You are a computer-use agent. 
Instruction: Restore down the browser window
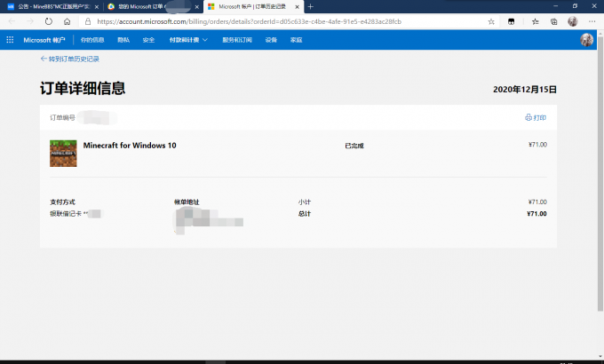point(575,6)
